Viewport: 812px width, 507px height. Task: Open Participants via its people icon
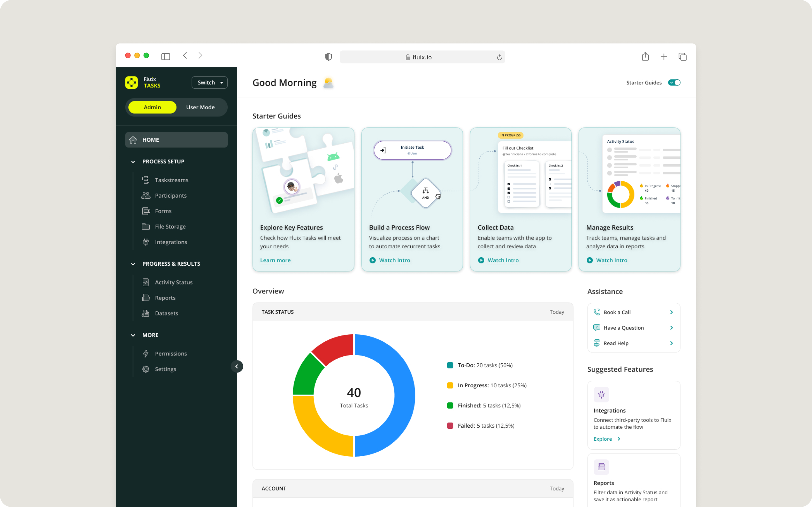[146, 196]
